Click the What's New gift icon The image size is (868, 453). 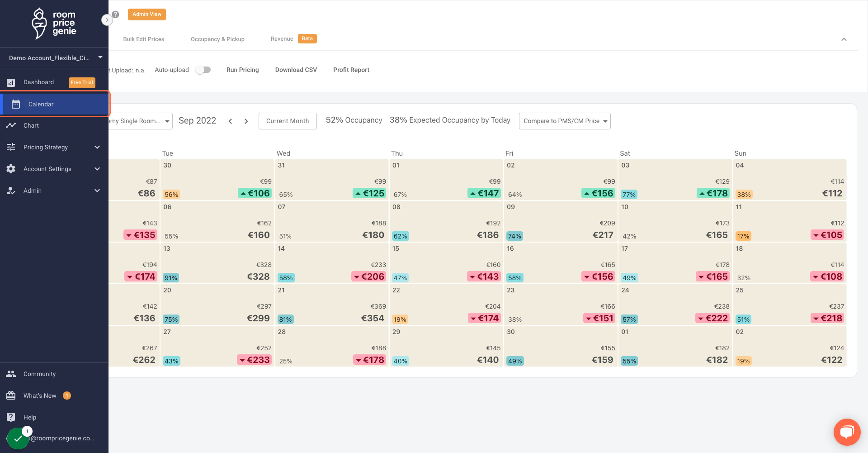(x=11, y=396)
